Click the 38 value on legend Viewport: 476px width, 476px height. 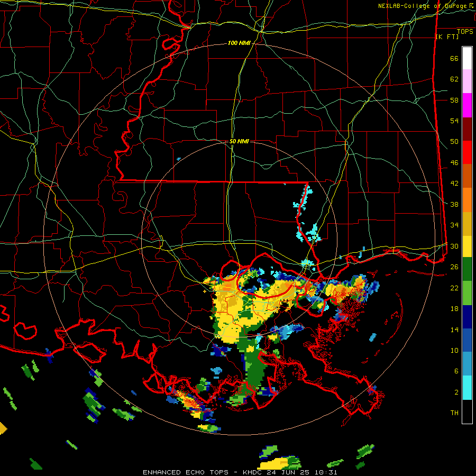coord(454,204)
